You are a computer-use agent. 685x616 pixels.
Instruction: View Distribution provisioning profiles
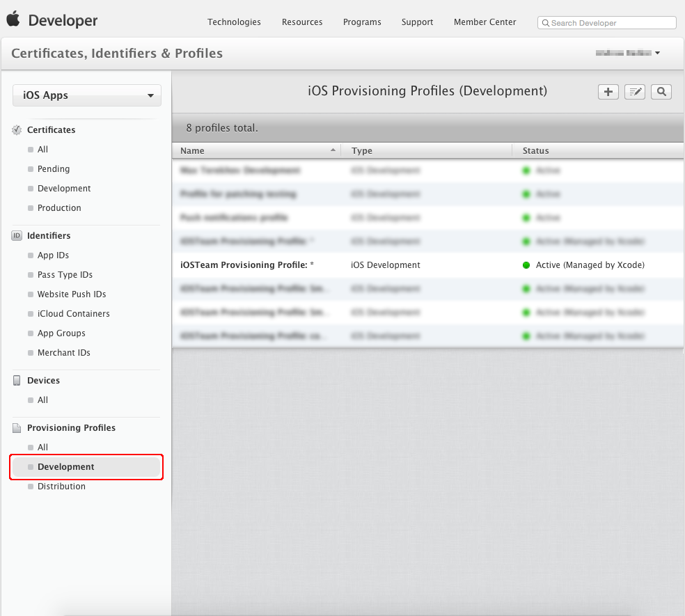(61, 486)
